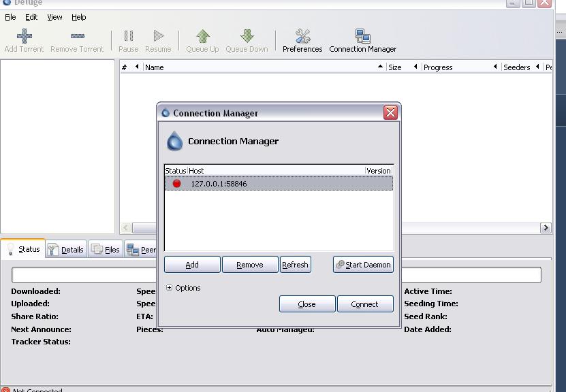This screenshot has height=392, width=566.
Task: Click the red status dot for 127.0.0.1:58846
Action: (176, 184)
